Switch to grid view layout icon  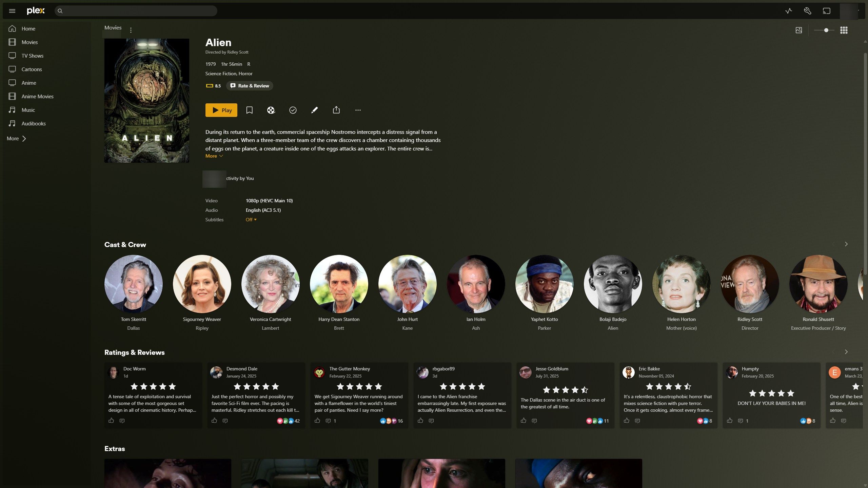[844, 30]
